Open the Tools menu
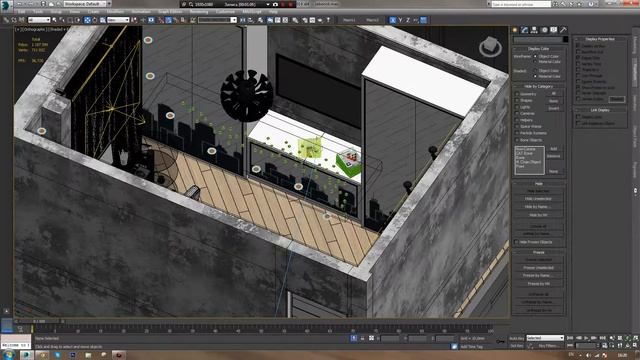The height and width of the screenshot is (360, 640). (38, 12)
